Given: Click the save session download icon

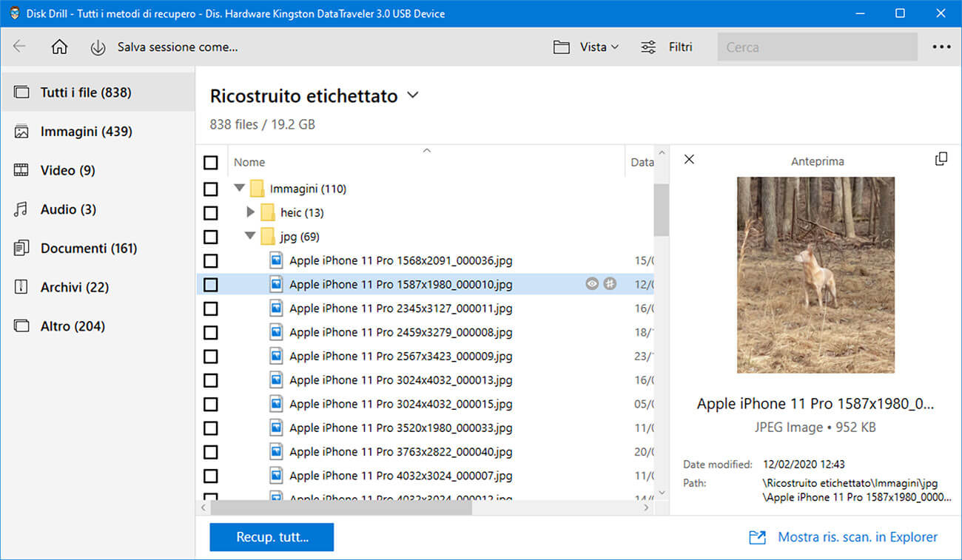Looking at the screenshot, I should 98,47.
